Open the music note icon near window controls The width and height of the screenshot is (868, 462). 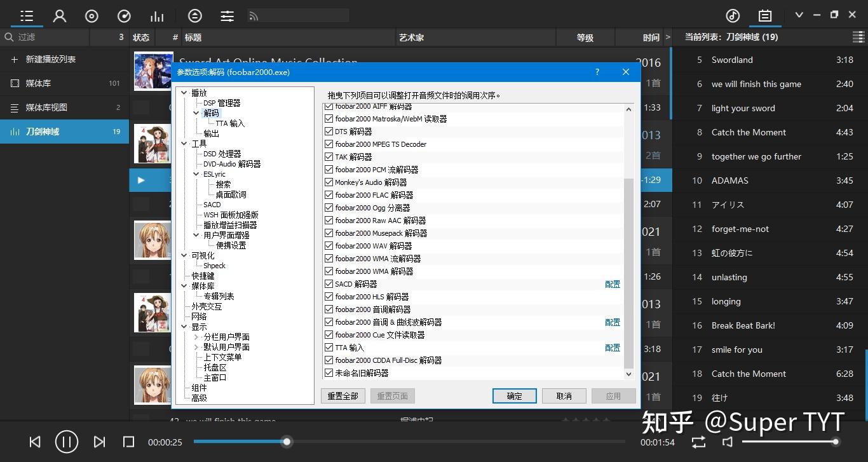[x=732, y=14]
